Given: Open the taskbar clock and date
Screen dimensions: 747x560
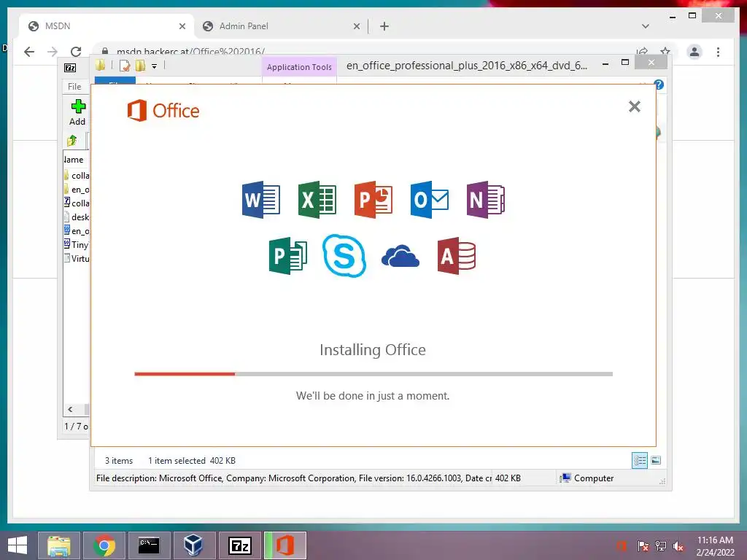Looking at the screenshot, I should point(715,546).
